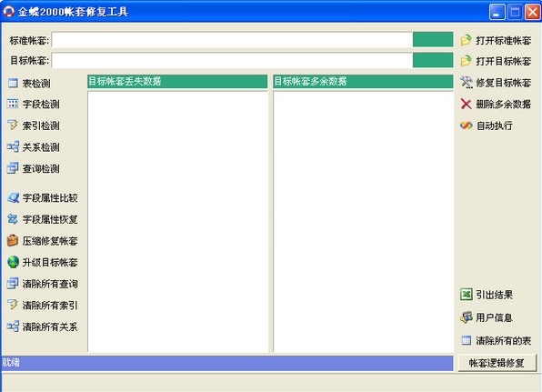Export results via 引出结果 Excel icon
The image size is (542, 392).
(466, 295)
